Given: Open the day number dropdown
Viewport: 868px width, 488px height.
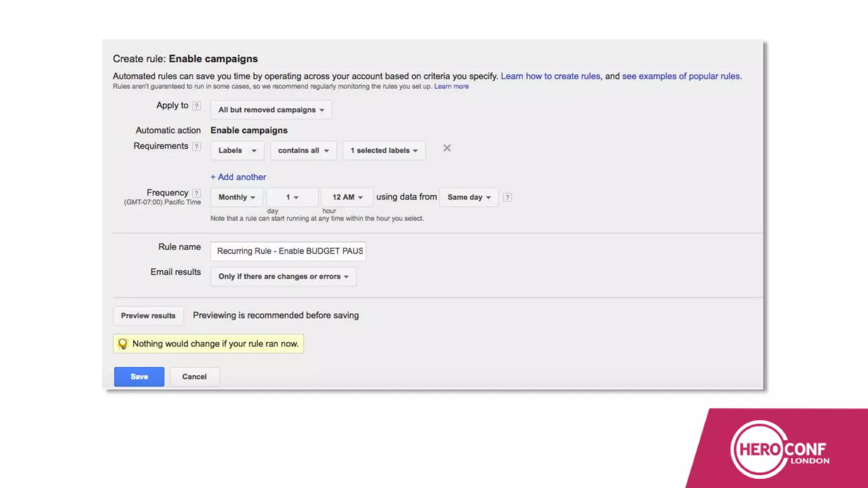Looking at the screenshot, I should [292, 197].
